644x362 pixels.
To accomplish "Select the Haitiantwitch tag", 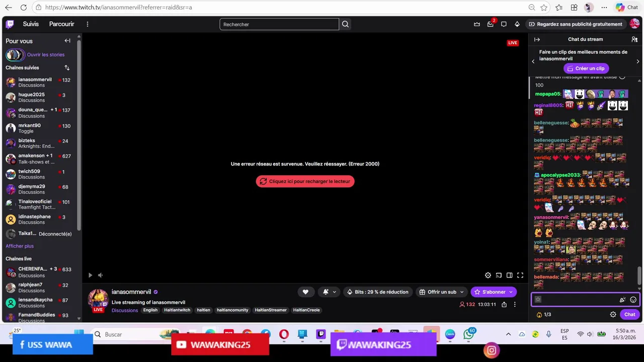I will pyautogui.click(x=177, y=310).
